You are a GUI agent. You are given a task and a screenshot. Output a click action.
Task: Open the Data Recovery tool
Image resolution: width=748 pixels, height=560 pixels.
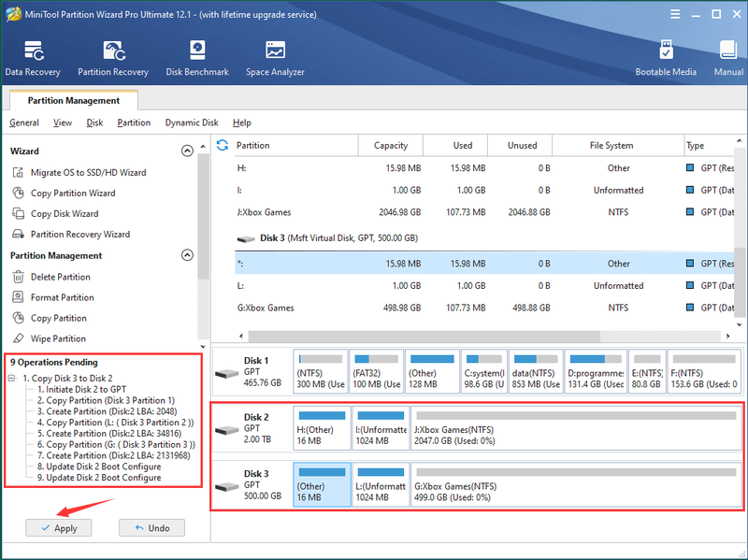[x=33, y=59]
